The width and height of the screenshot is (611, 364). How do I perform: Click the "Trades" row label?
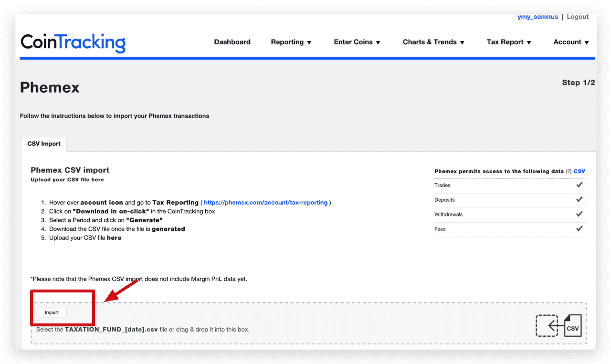click(442, 185)
